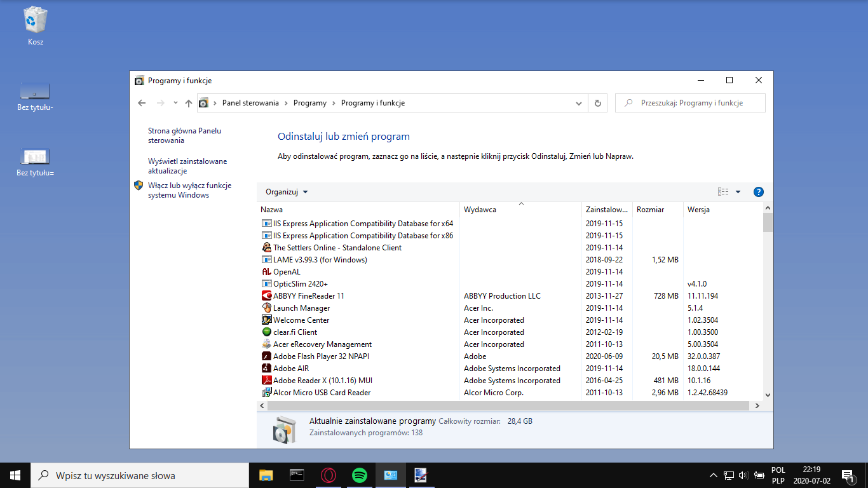Click the 2018-09-22 install date
The width and height of the screenshot is (868, 488).
(x=604, y=260)
